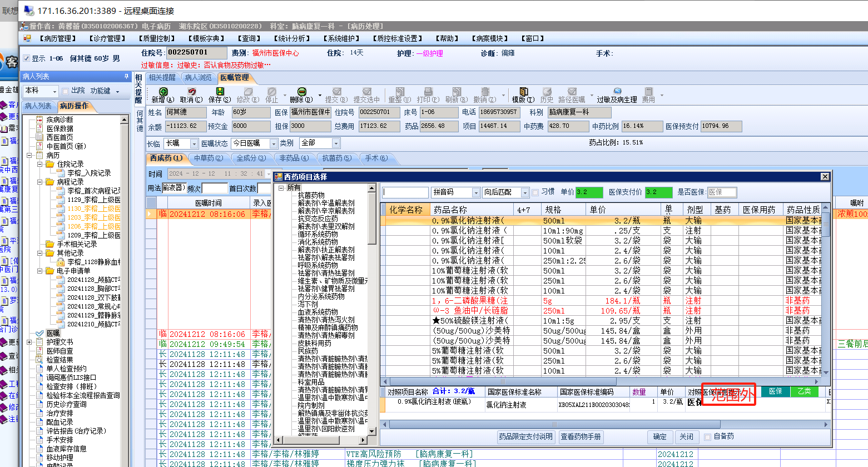Open the 诊疗管理 menu

pos(107,38)
